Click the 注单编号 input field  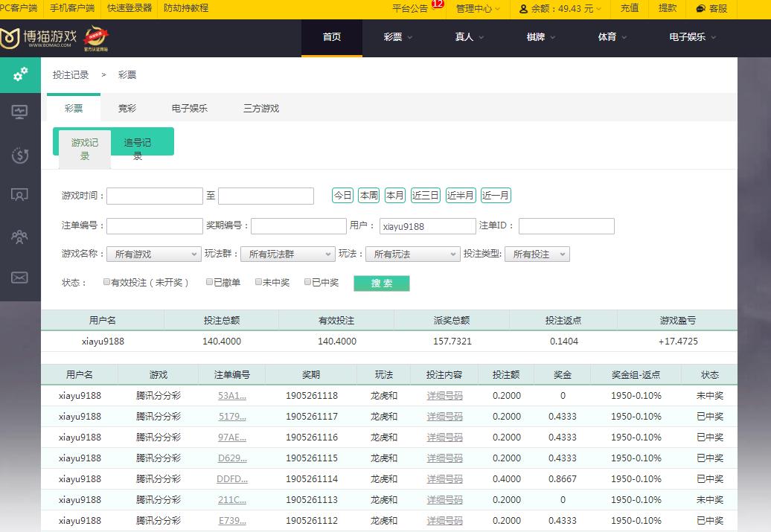coord(155,226)
